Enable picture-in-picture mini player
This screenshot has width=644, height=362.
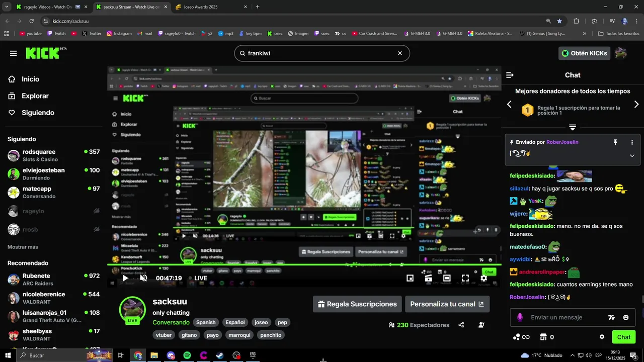pyautogui.click(x=410, y=278)
